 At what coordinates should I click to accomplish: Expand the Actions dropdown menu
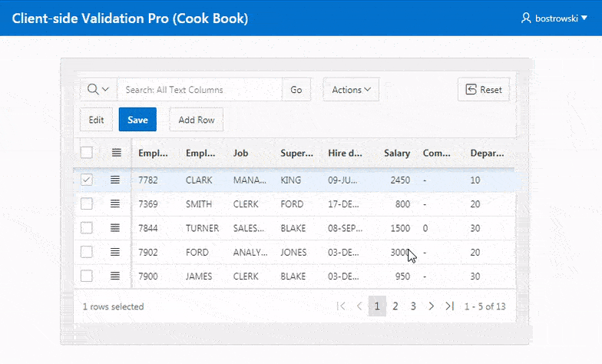[351, 90]
